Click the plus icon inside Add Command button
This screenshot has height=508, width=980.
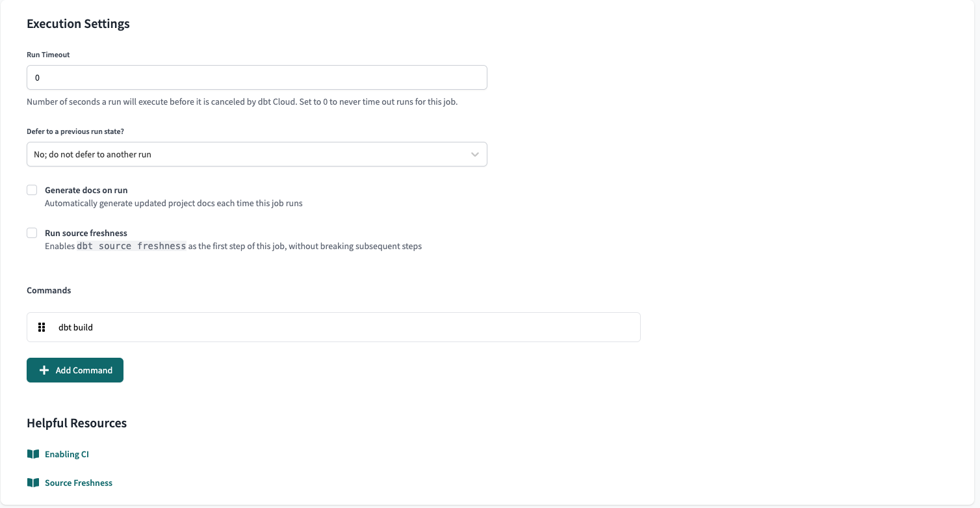(44, 369)
